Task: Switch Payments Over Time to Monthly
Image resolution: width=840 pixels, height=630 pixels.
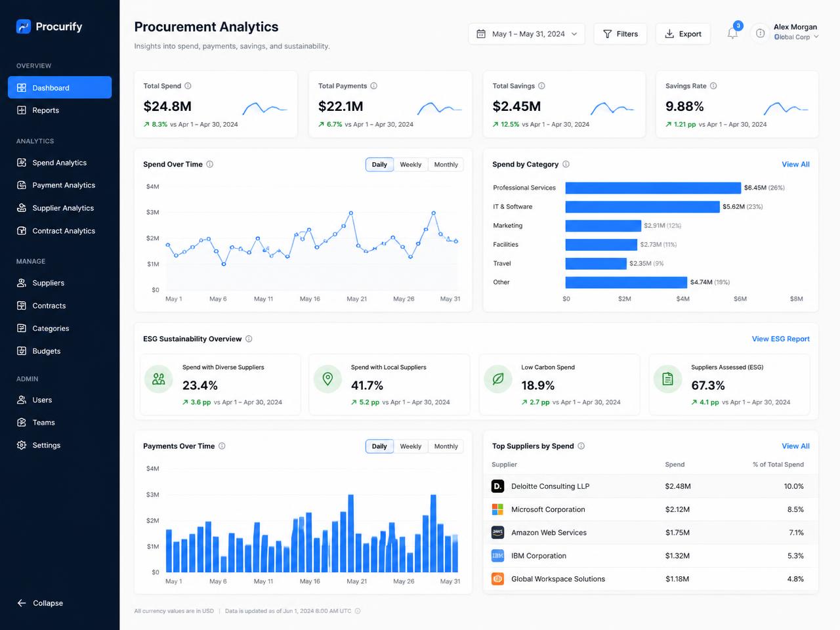Action: [x=446, y=446]
